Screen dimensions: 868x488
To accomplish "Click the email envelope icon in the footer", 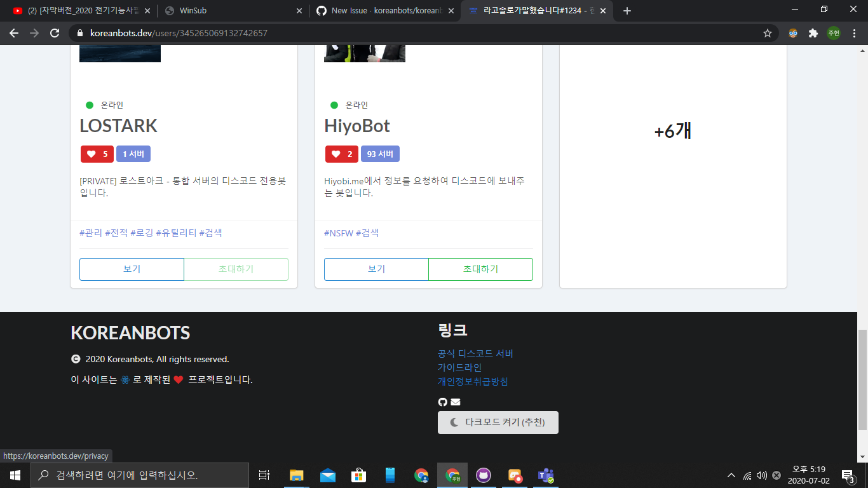I will 454,402.
